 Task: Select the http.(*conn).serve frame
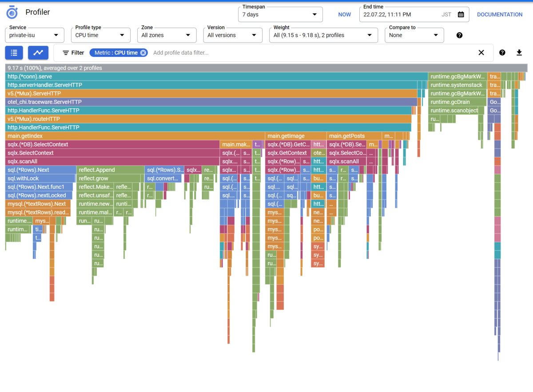tap(217, 76)
